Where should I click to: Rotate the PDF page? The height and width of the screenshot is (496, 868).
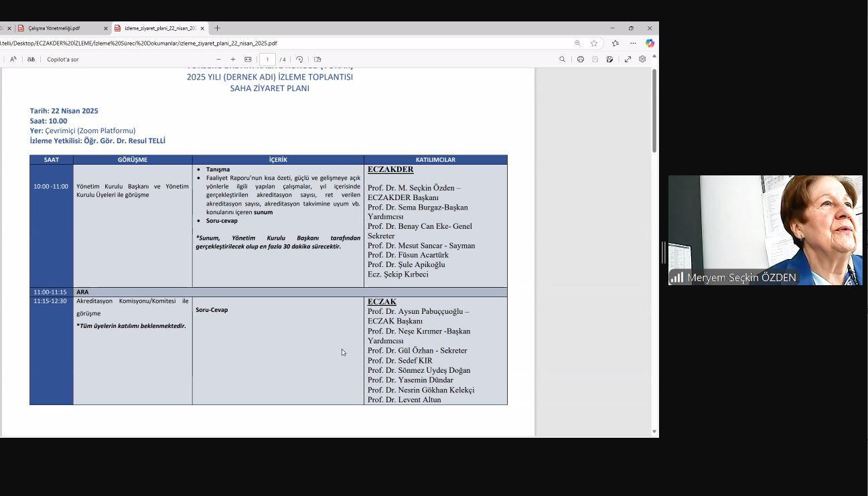click(299, 60)
